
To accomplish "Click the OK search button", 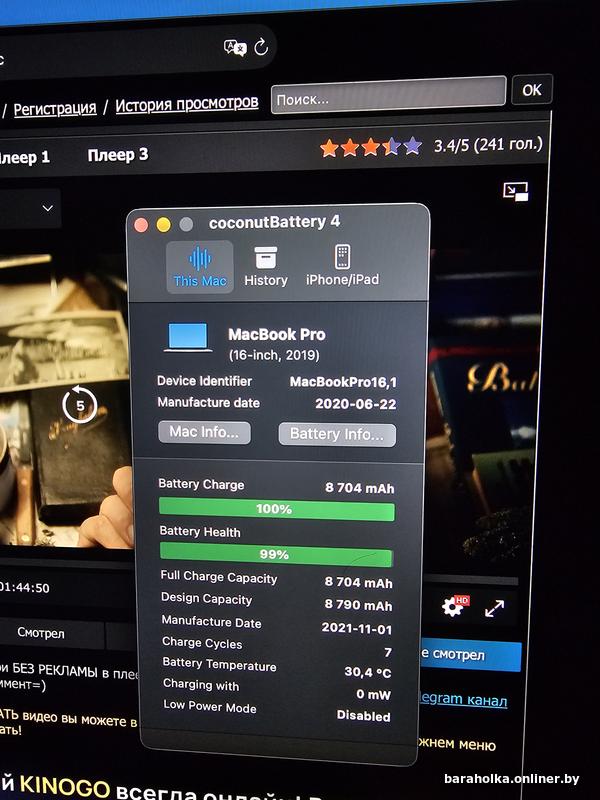I will [532, 90].
